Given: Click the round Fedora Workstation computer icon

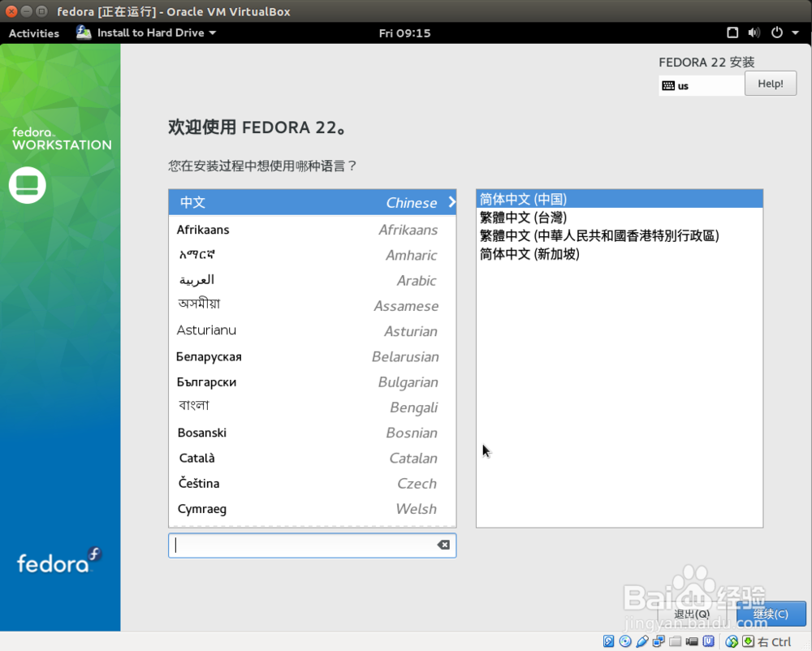Looking at the screenshot, I should pyautogui.click(x=28, y=185).
